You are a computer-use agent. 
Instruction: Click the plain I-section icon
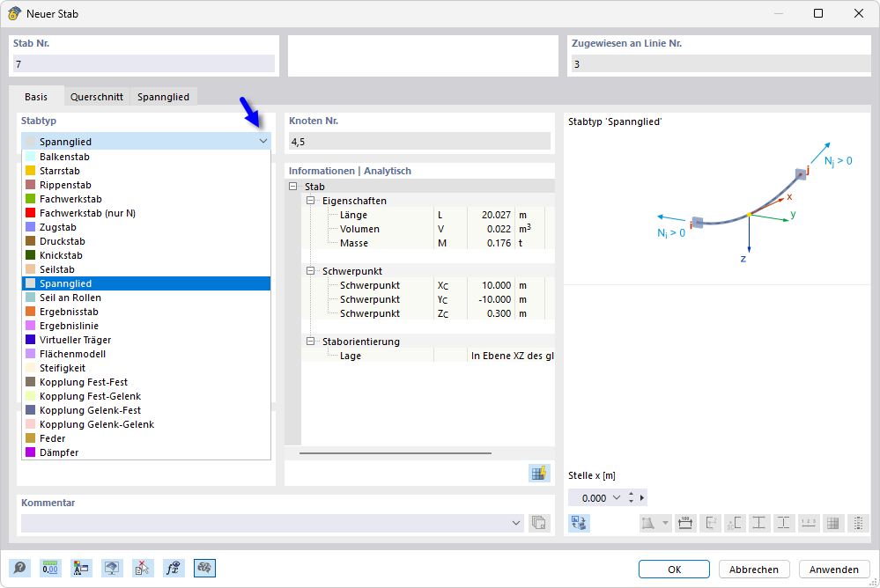pos(783,523)
